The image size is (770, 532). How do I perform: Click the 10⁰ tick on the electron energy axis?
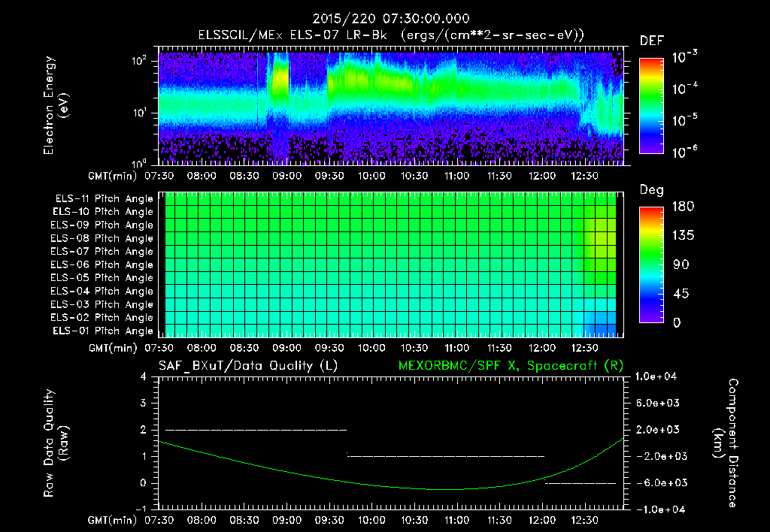[x=139, y=163]
